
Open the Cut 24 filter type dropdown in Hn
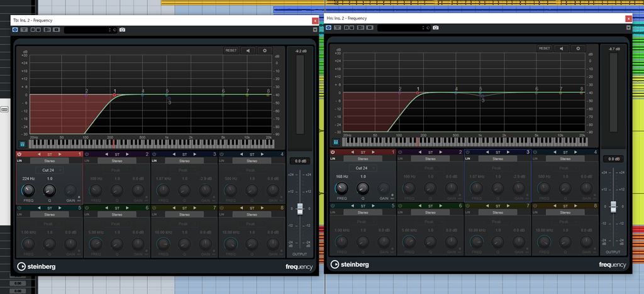click(x=362, y=168)
